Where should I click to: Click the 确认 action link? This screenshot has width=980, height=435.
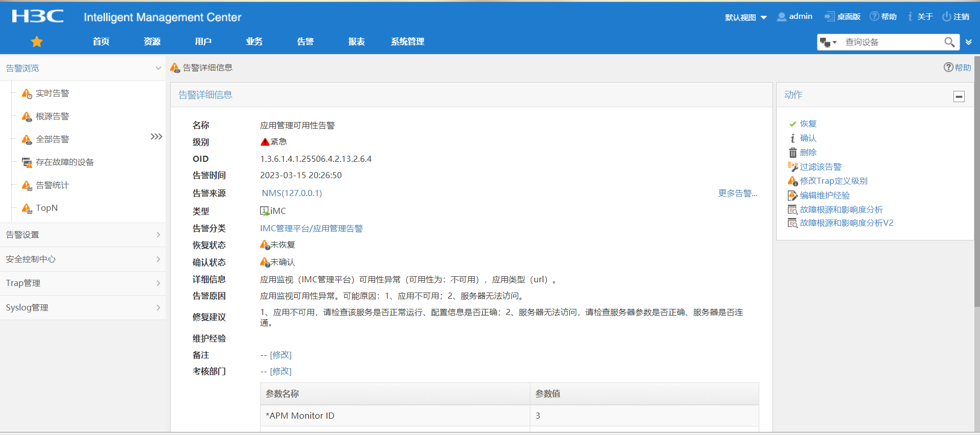(808, 138)
